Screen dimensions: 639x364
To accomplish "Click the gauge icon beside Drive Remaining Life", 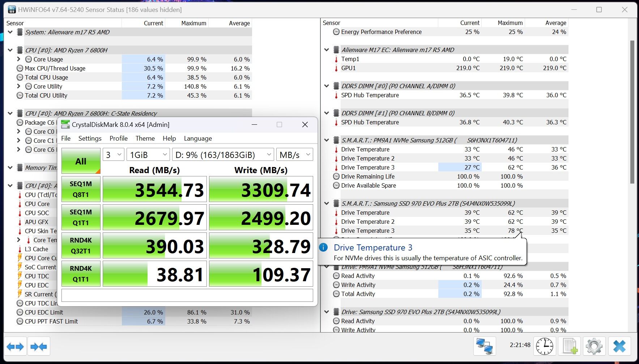I will (336, 176).
